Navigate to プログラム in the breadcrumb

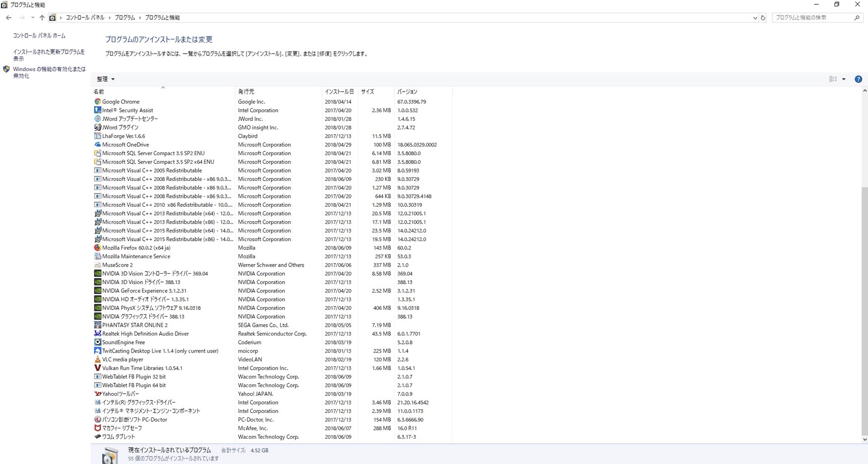click(x=124, y=18)
